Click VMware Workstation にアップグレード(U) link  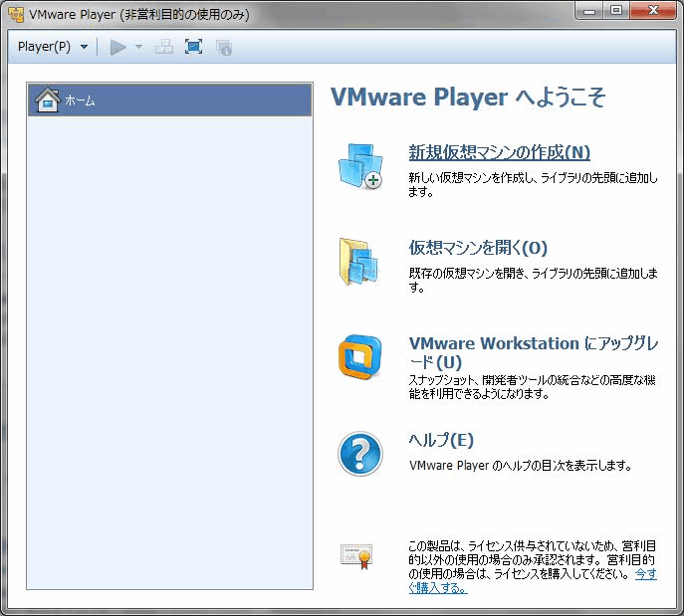coord(534,352)
